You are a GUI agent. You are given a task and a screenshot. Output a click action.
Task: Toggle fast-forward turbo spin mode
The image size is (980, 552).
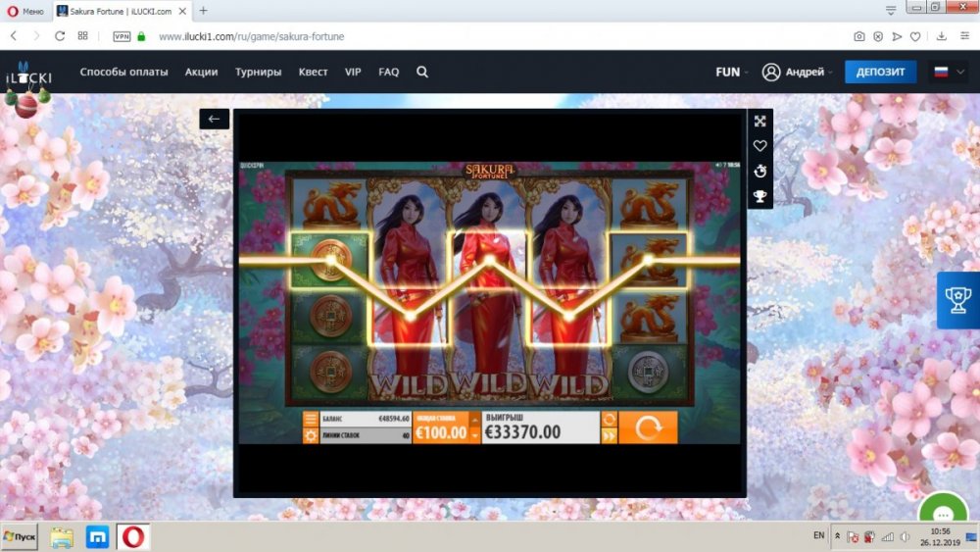click(609, 436)
